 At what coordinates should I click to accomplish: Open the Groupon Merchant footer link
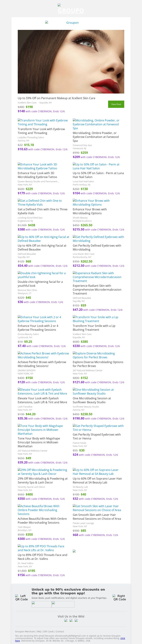(x=25, y=631)
